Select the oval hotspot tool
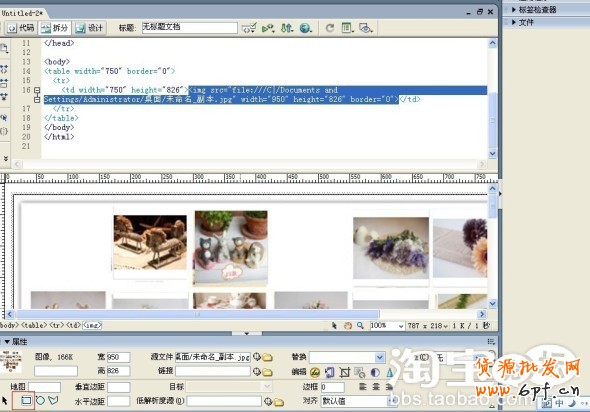The height and width of the screenshot is (412, 590). coord(40,400)
